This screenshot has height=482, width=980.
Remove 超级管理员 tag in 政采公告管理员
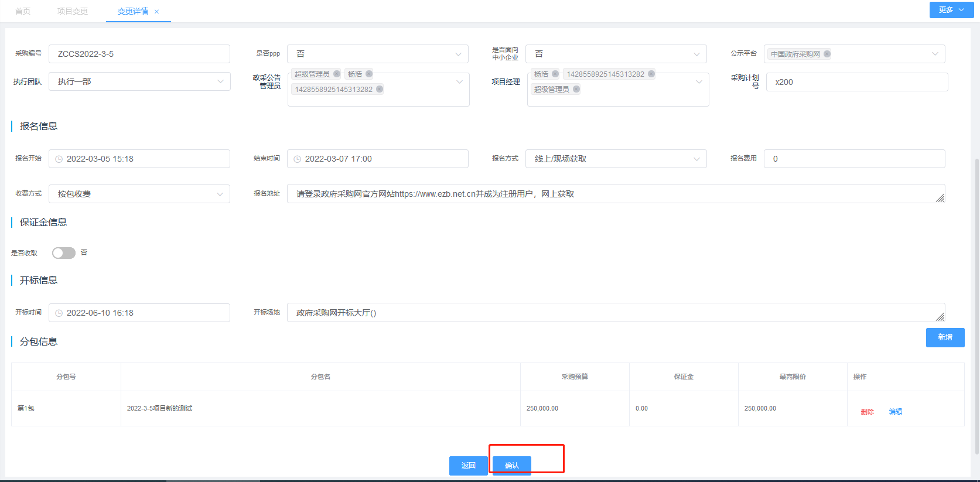tap(337, 74)
